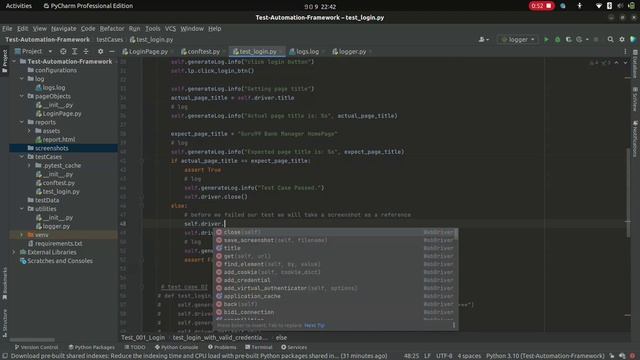This screenshot has width=640, height=360.
Task: Start debugging with the green bug icon
Action: click(558, 40)
